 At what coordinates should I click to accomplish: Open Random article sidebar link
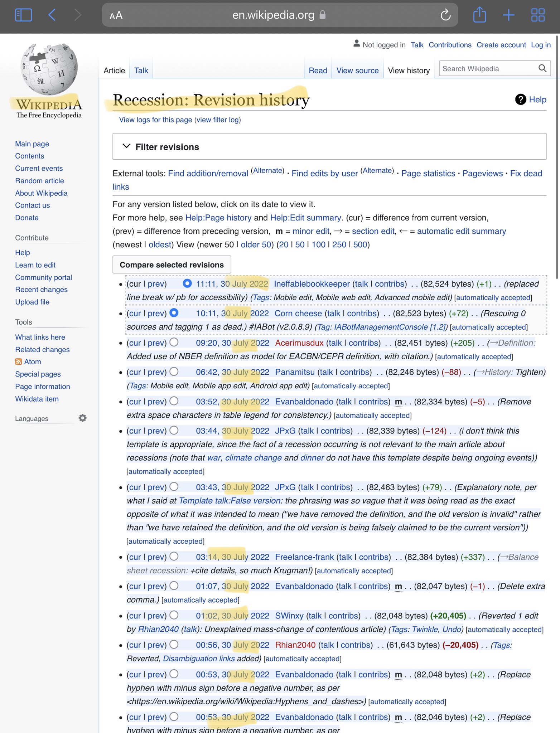(39, 181)
